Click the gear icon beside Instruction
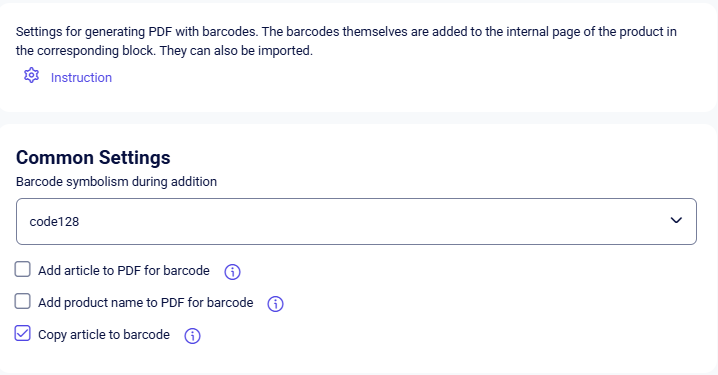 [x=31, y=75]
